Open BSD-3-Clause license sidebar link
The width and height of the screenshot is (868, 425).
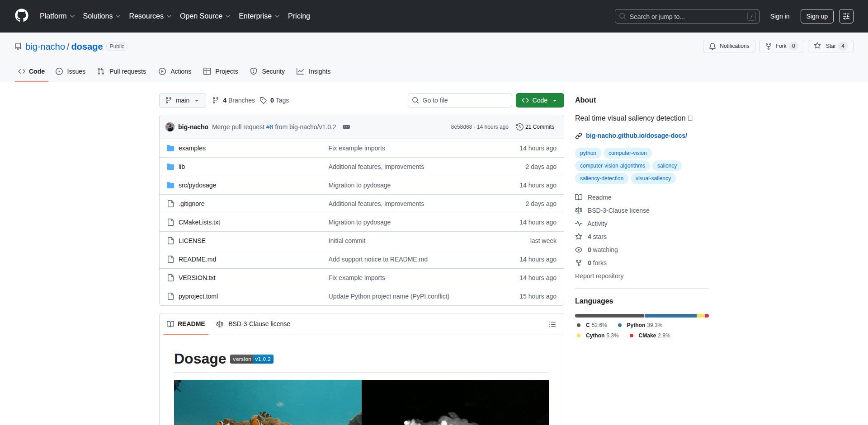tap(612, 210)
